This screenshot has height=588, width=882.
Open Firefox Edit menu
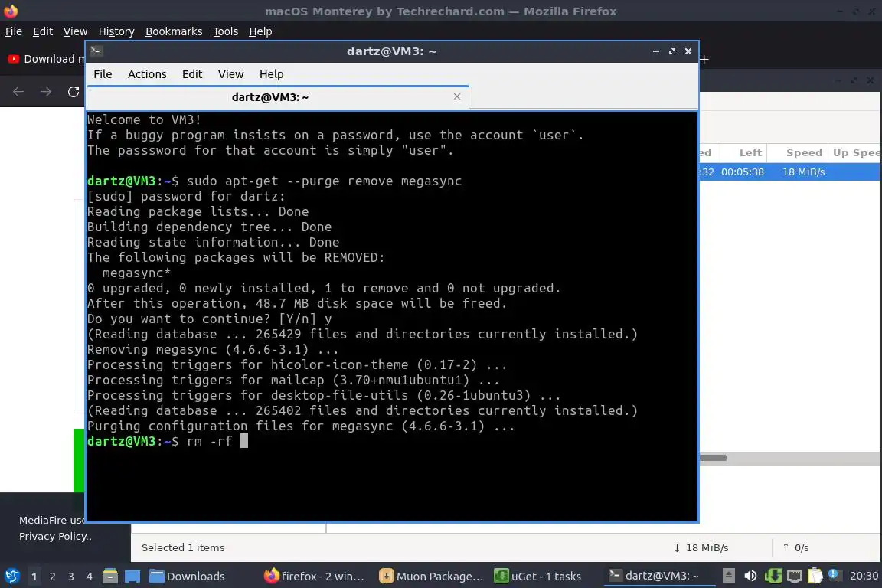pos(43,31)
